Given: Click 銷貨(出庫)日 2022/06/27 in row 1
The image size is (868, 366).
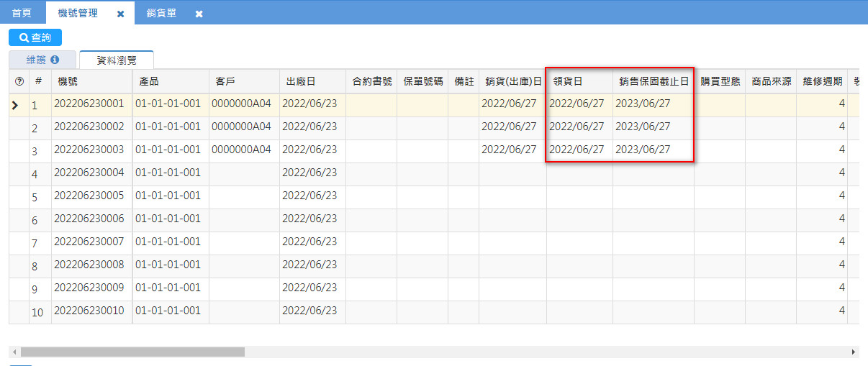Looking at the screenshot, I should (509, 104).
